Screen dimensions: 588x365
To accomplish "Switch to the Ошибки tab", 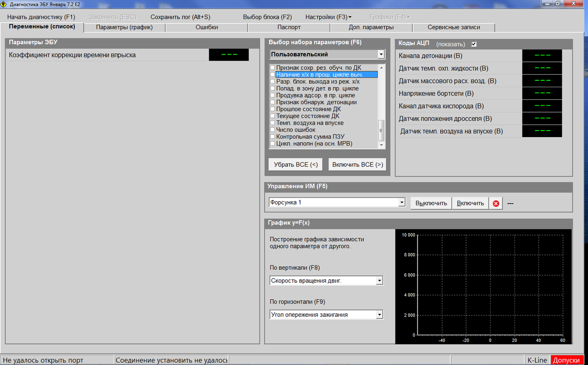I will pyautogui.click(x=206, y=27).
